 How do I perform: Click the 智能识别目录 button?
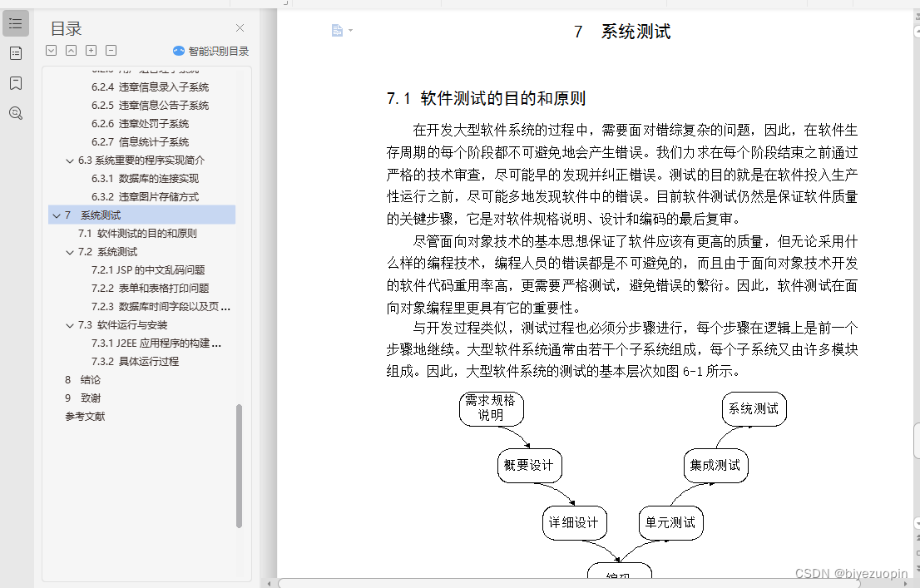pyautogui.click(x=211, y=51)
